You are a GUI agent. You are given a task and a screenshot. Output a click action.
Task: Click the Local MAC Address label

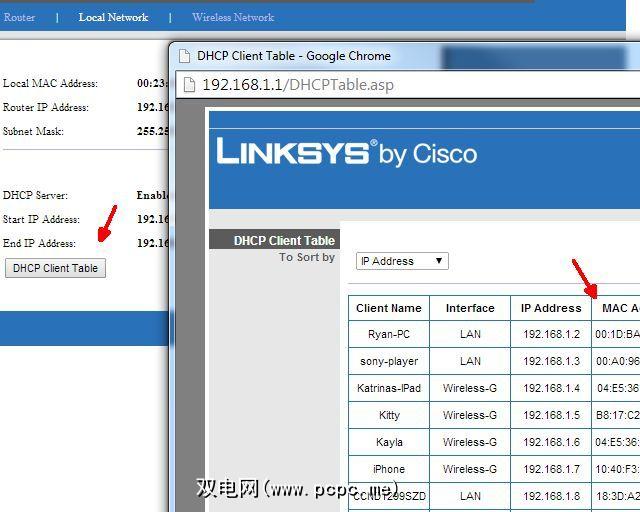pos(50,83)
